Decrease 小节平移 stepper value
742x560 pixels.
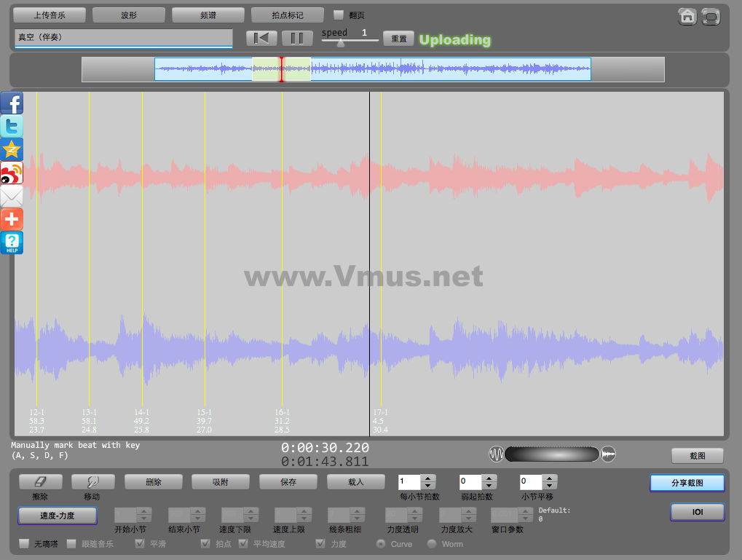pyautogui.click(x=550, y=486)
